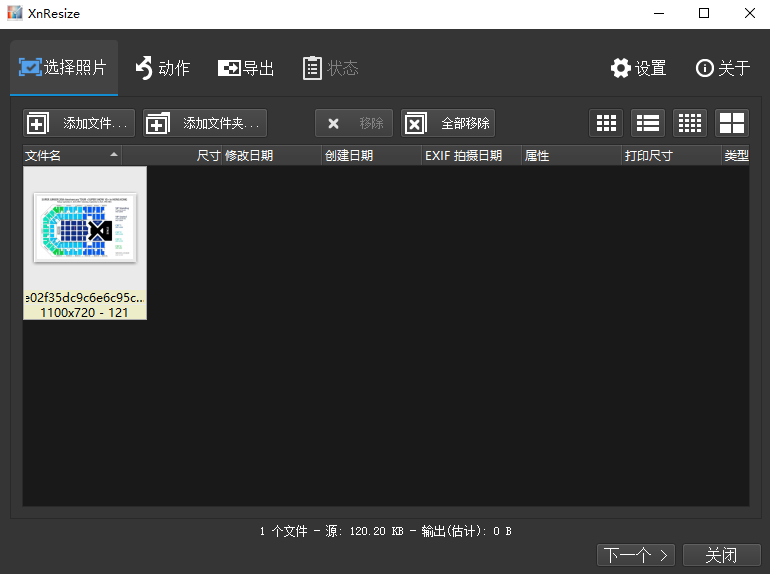Click the 添加文件夹 (add folder) button
The height and width of the screenshot is (574, 770).
pos(205,123)
